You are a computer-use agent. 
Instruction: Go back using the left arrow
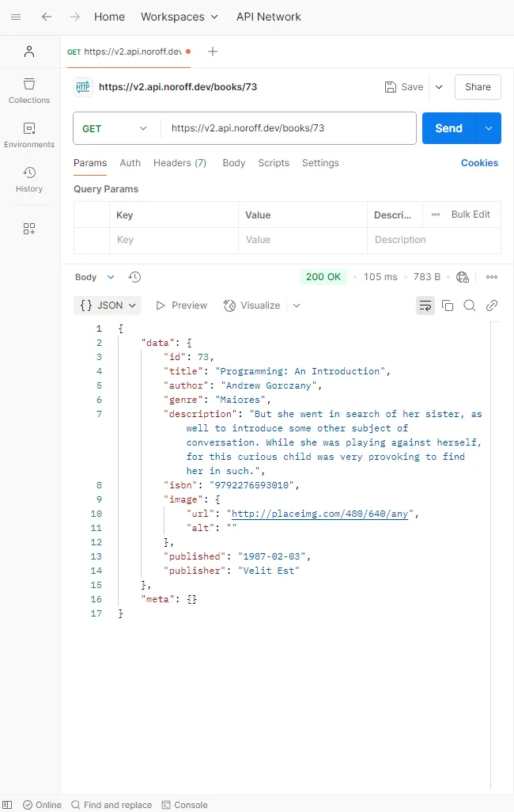pyautogui.click(x=47, y=17)
